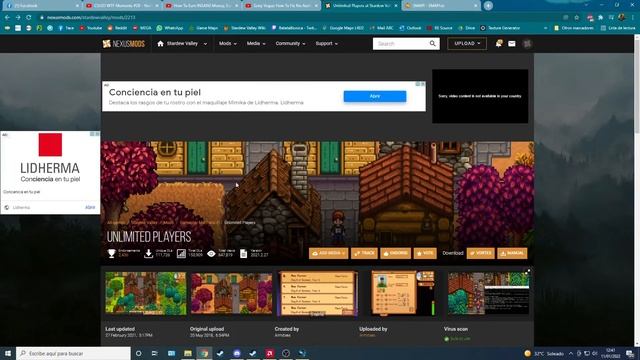Viewport: 640px width, 360px height.
Task: Open the browser extensions puzzle icon
Action: pyautogui.click(x=600, y=18)
